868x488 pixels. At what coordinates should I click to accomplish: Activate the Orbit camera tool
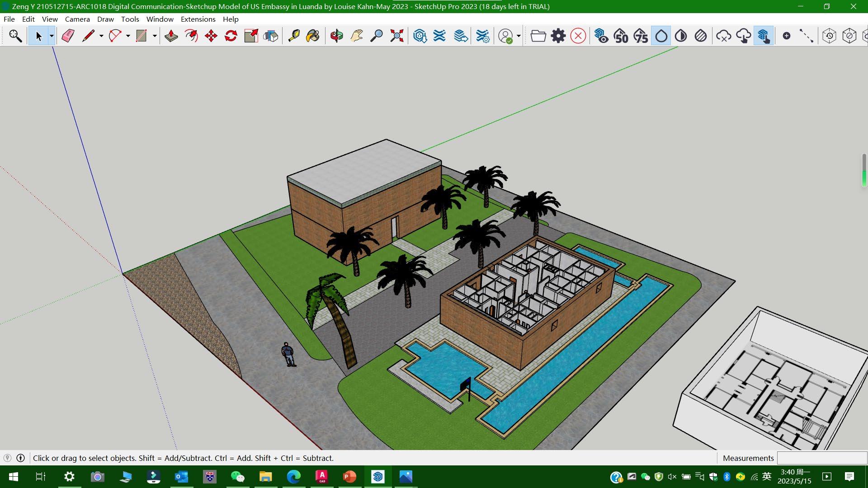pos(336,36)
